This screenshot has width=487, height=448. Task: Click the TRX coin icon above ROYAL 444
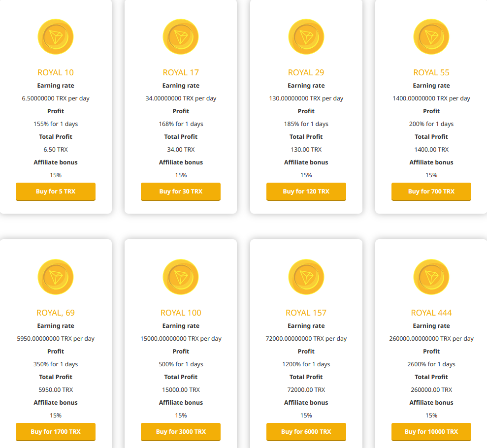tap(431, 277)
